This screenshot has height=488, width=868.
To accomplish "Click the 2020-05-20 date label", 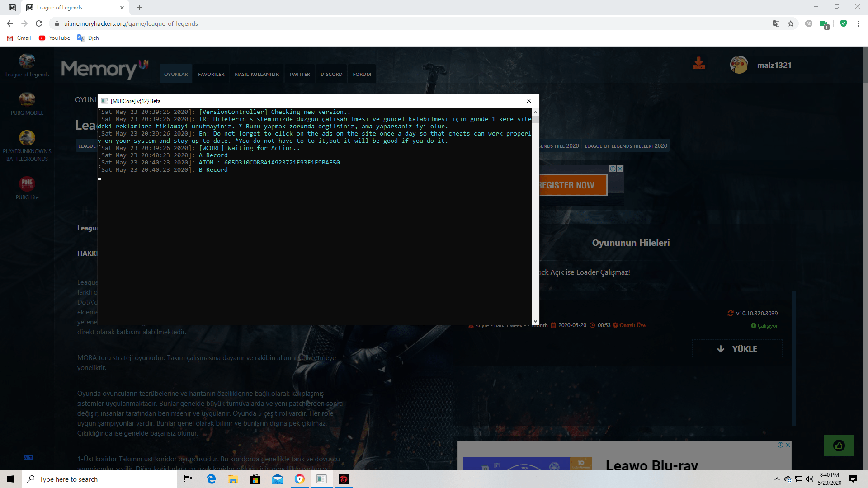I will click(572, 325).
